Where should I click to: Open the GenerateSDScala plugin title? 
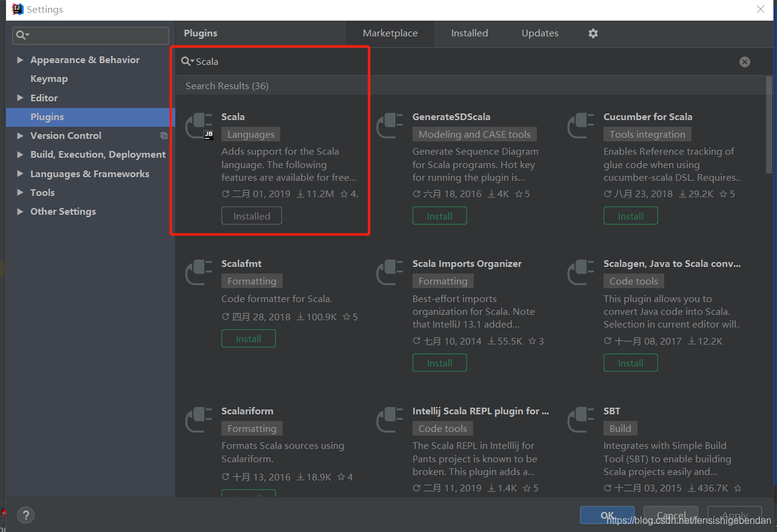pyautogui.click(x=451, y=117)
